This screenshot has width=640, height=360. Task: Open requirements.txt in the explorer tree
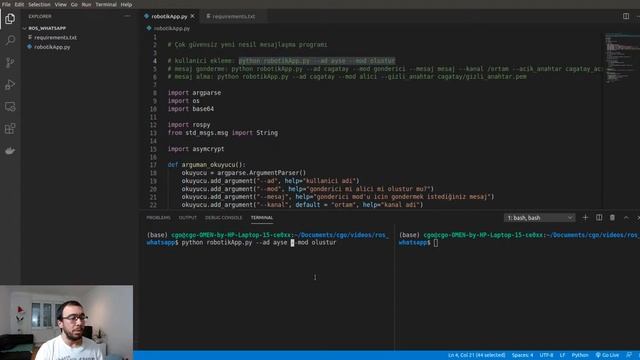coord(55,38)
